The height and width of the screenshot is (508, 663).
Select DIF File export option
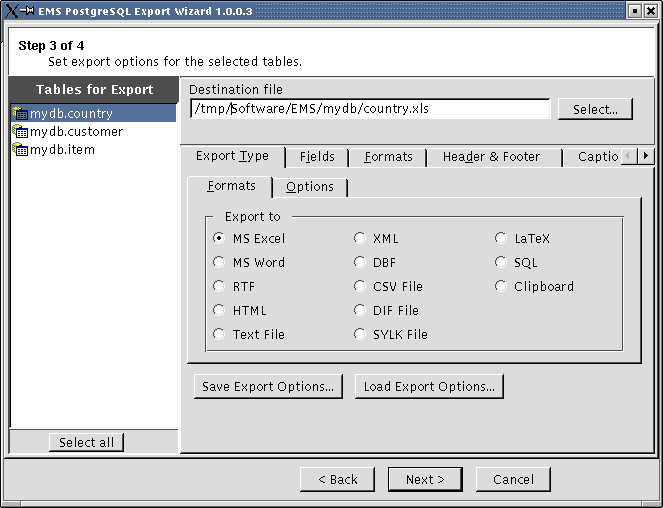359,310
